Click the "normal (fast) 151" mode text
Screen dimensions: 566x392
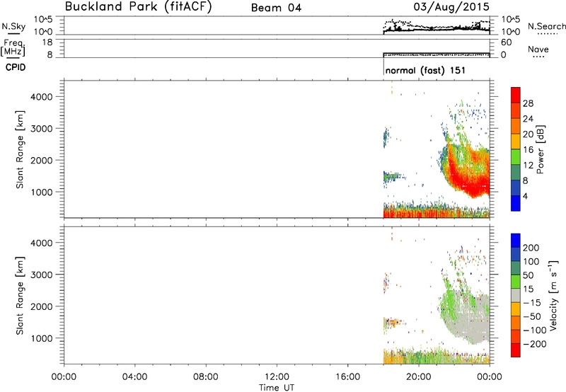tap(425, 70)
